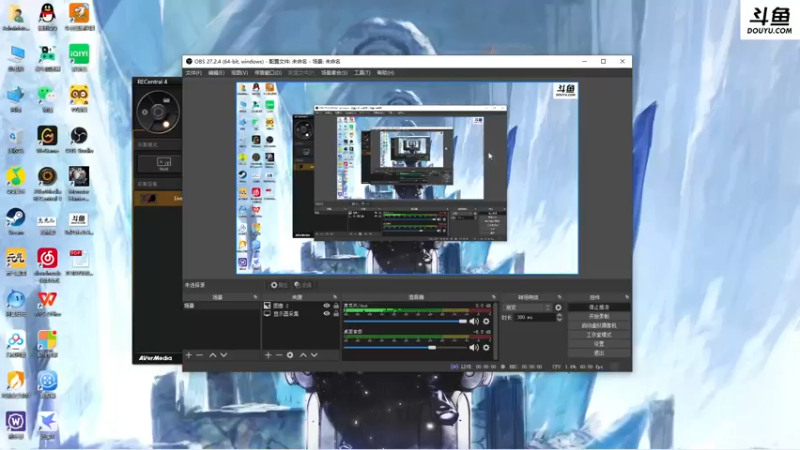
Task: Pop out the audio mixer dock
Action: click(x=493, y=297)
